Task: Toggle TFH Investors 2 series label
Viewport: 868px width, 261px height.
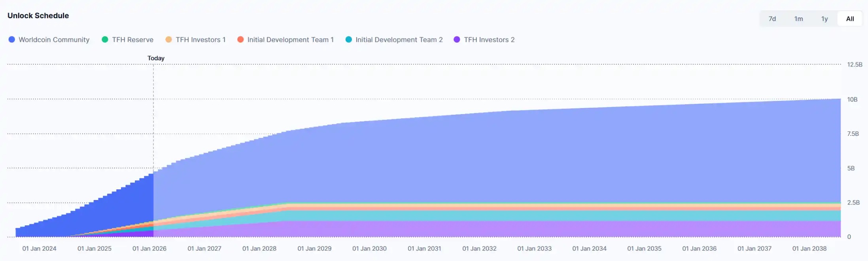Action: click(x=489, y=40)
